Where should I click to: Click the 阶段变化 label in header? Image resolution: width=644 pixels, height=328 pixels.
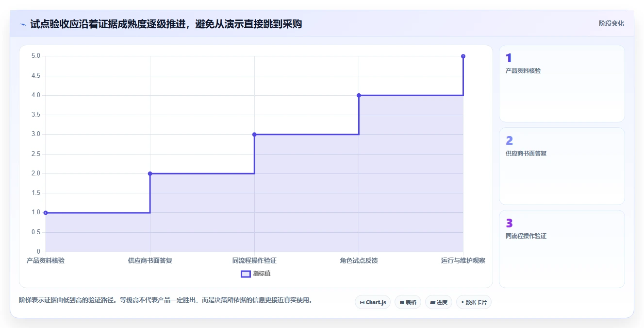[x=611, y=23]
